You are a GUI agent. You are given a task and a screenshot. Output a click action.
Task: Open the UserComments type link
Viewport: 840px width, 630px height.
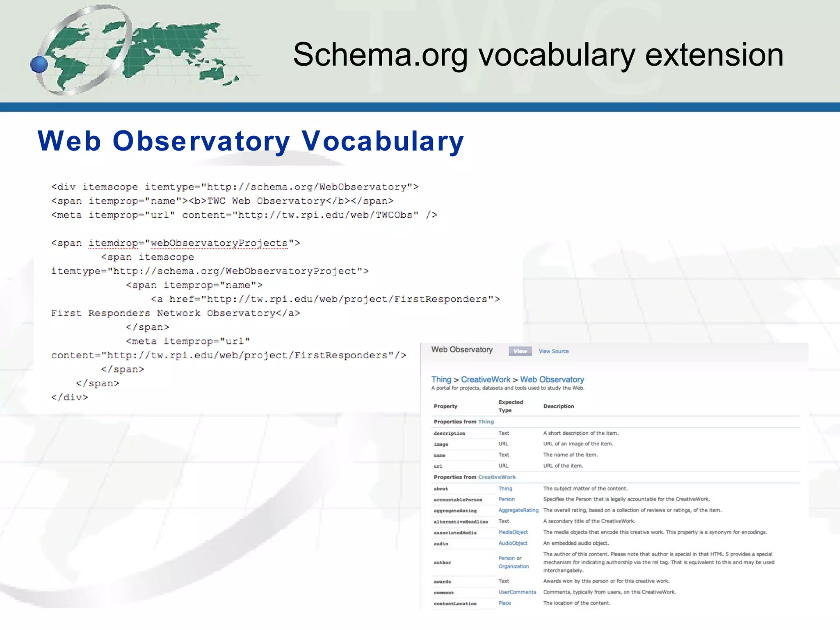(517, 592)
